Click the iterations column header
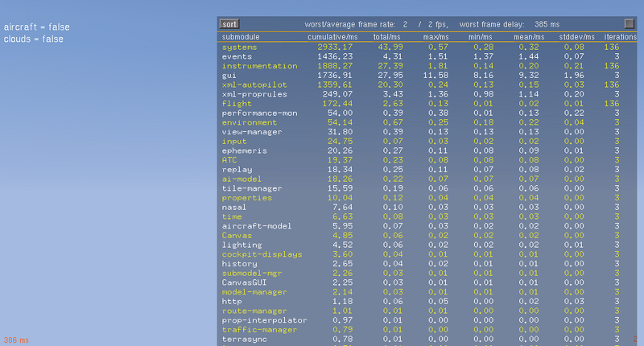 pos(620,37)
